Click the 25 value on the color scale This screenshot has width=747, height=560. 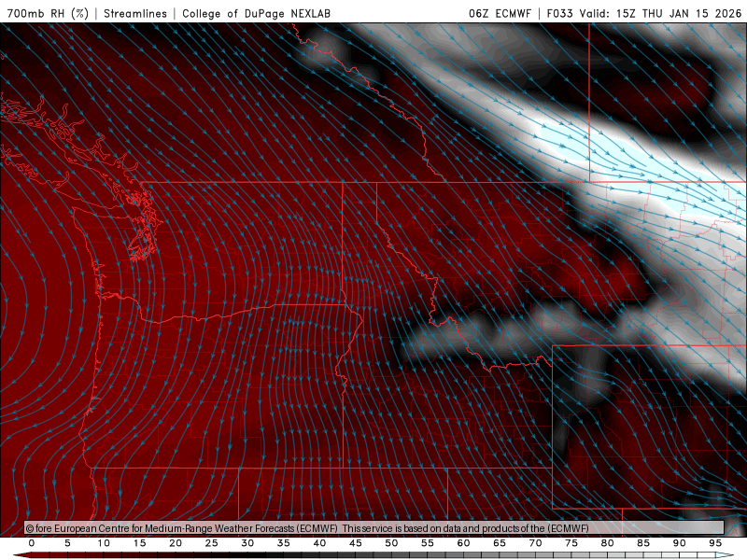pyautogui.click(x=212, y=543)
